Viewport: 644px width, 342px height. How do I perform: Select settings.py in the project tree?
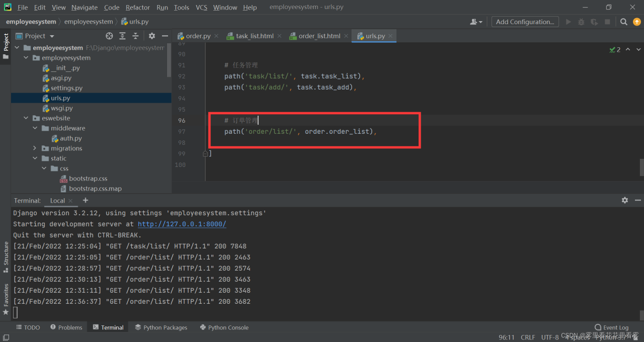(66, 88)
